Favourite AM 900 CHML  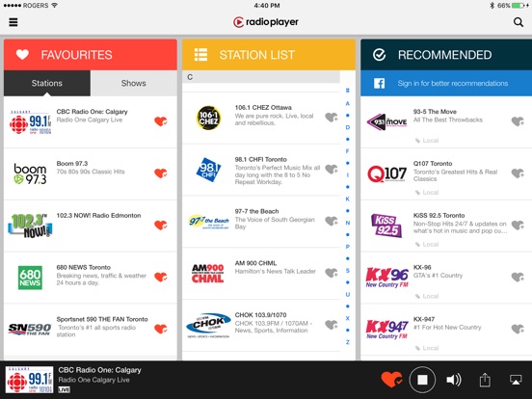332,273
